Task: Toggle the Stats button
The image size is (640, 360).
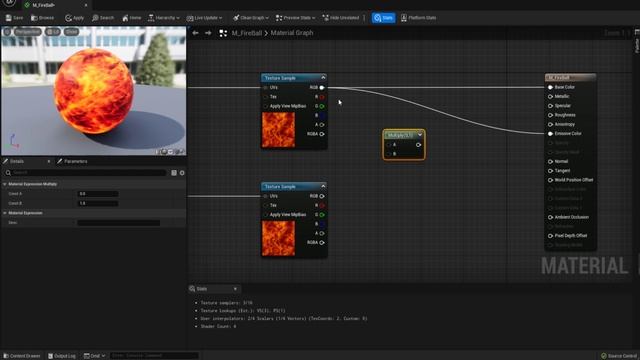Action: [x=383, y=18]
